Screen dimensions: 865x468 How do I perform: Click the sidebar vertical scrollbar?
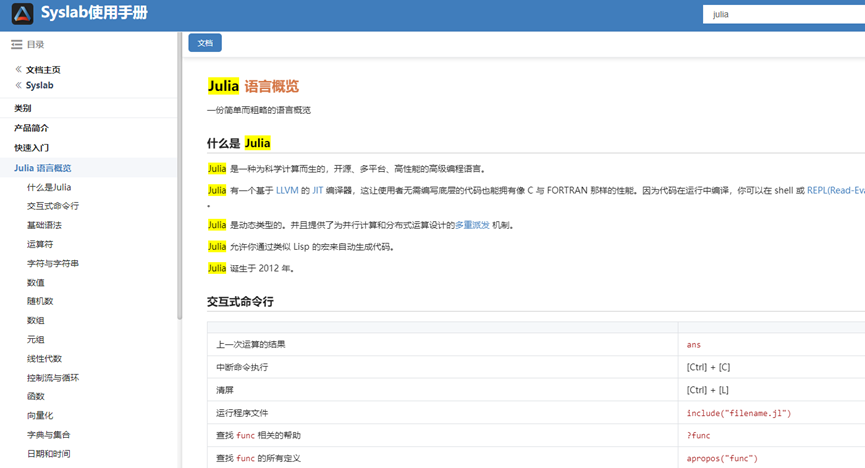tap(179, 177)
